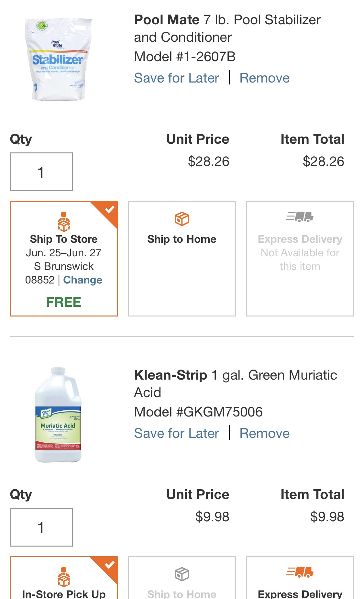Click the checkmark on Ship To Store
Viewport: 364px width, 599px height.
point(110,209)
